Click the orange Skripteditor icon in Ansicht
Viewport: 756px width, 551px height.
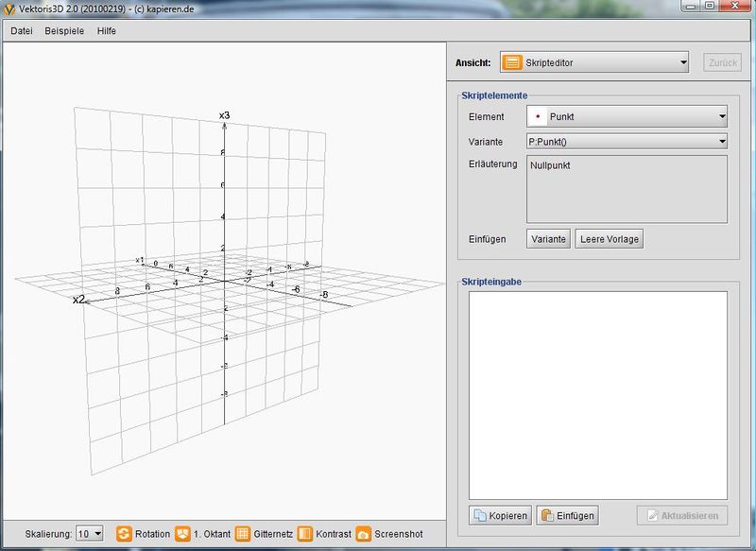point(512,63)
